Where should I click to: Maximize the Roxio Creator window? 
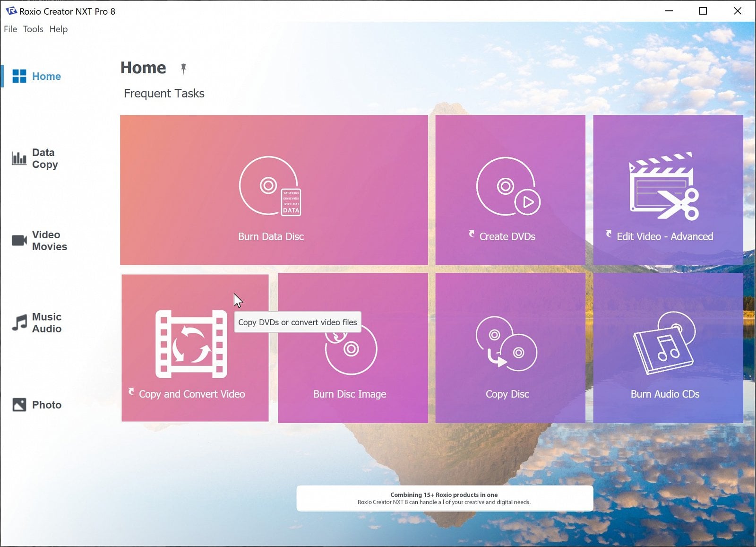click(x=703, y=11)
